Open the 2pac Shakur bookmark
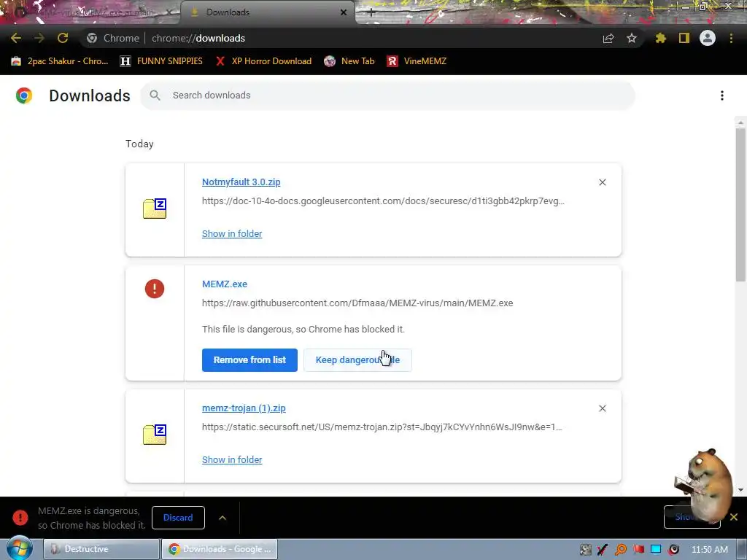This screenshot has height=560, width=747. point(60,61)
